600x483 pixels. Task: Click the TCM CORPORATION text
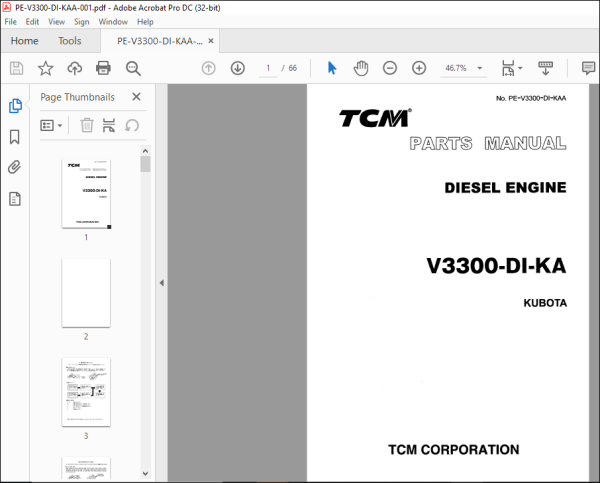click(x=453, y=450)
